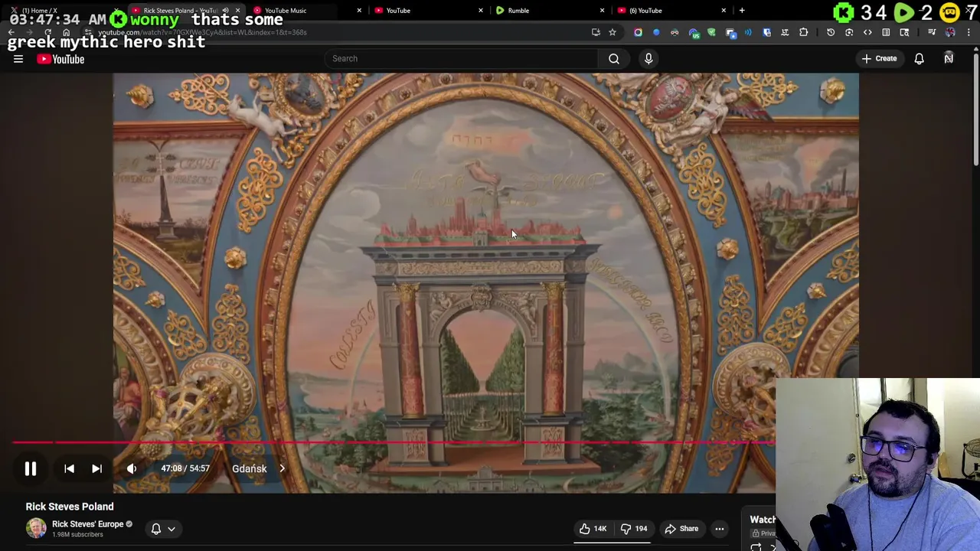980x551 pixels.
Task: Click the blue sound waves extension icon
Action: point(748,32)
